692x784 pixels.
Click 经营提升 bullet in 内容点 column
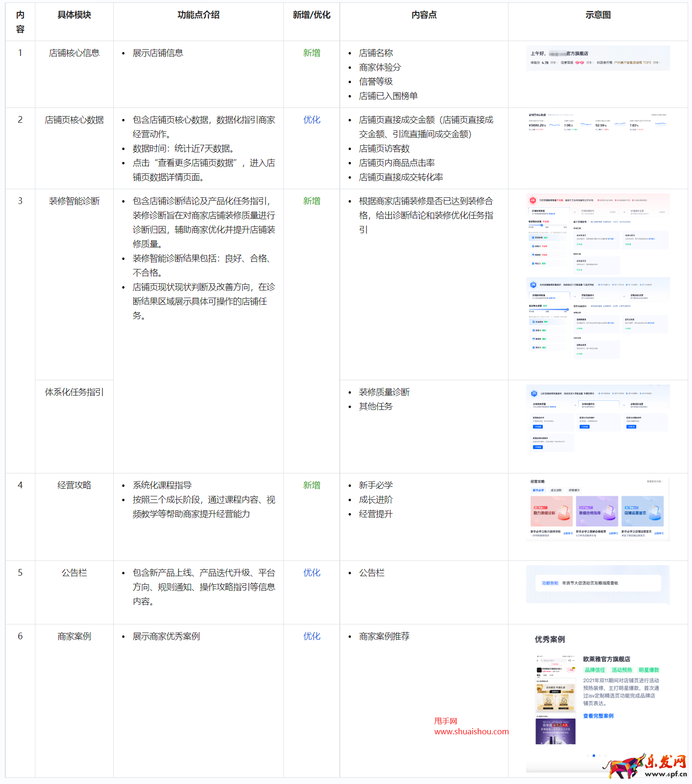tap(376, 514)
